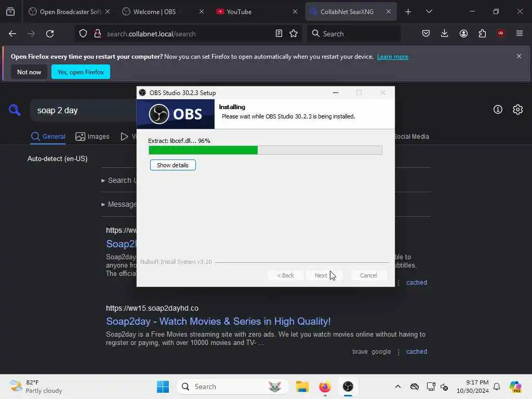Select the Social Media search category
The height and width of the screenshot is (399, 532).
[412, 137]
